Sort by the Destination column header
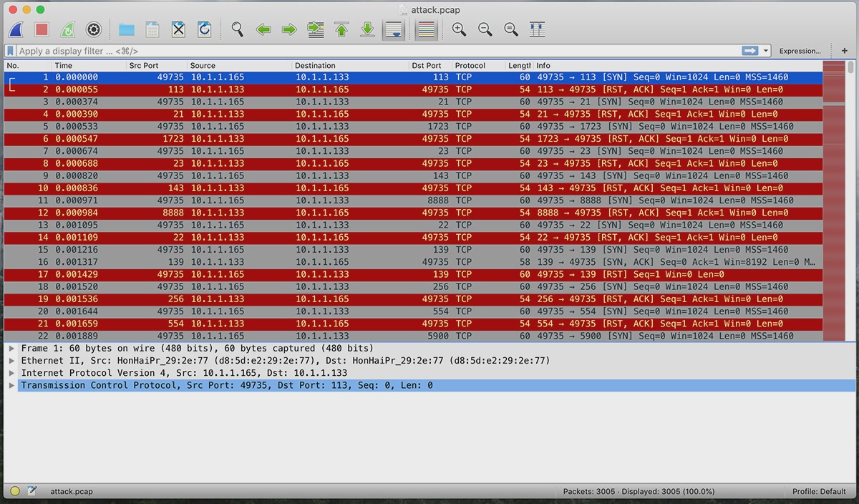This screenshot has width=859, height=504. 350,65
